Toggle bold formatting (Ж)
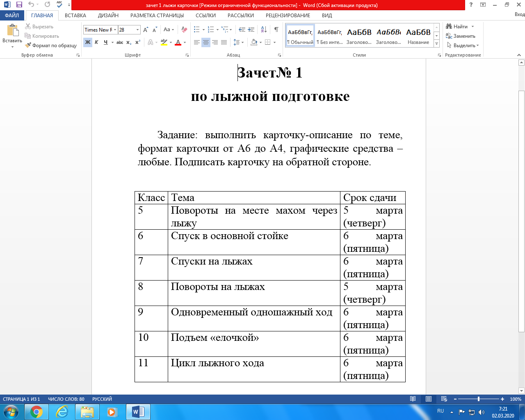Viewport: 525px width, 420px height. point(87,42)
